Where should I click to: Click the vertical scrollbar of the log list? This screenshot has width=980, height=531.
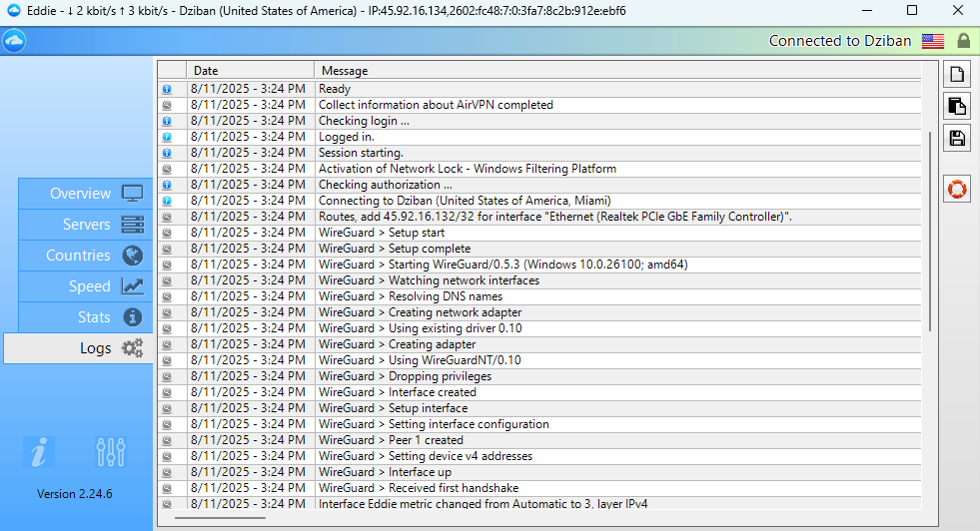[x=929, y=232]
